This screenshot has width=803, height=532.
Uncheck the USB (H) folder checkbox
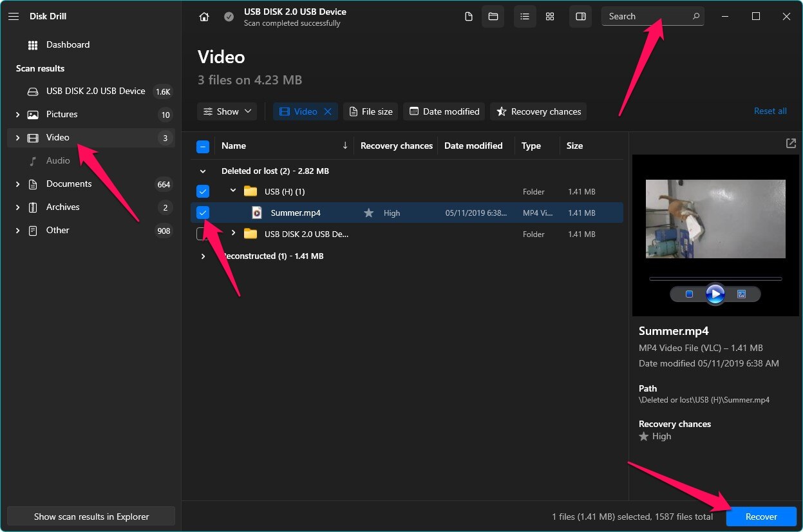coord(203,192)
